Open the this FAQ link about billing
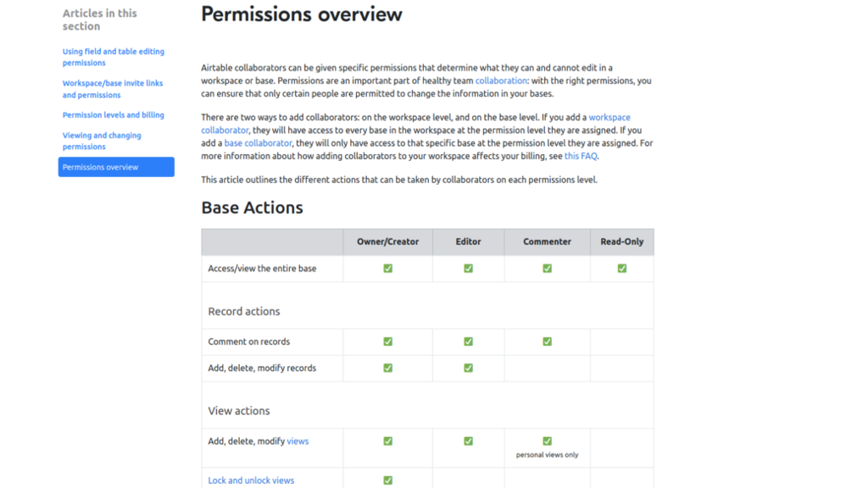The width and height of the screenshot is (868, 488). tap(579, 155)
